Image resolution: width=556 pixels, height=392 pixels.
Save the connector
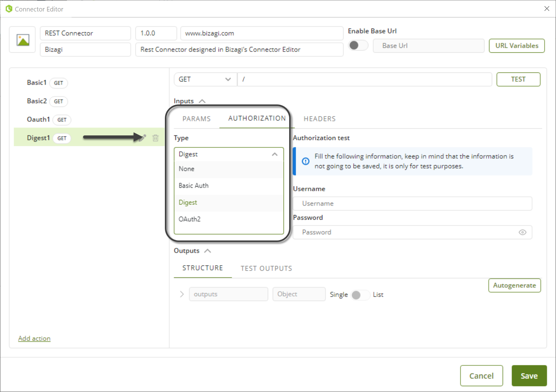(529, 376)
